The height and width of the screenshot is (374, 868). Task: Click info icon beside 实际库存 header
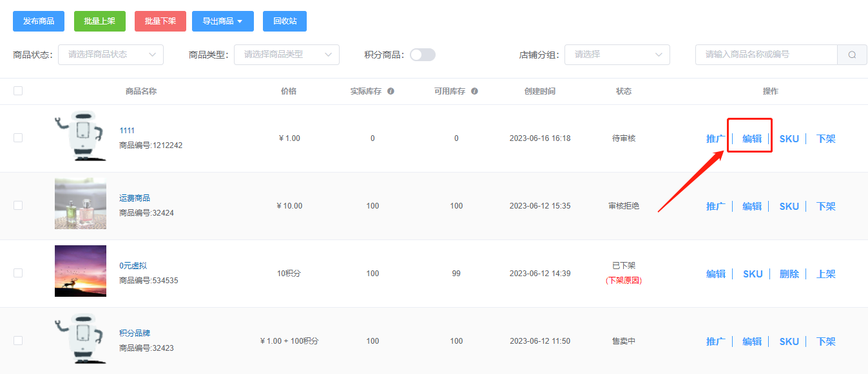click(391, 91)
